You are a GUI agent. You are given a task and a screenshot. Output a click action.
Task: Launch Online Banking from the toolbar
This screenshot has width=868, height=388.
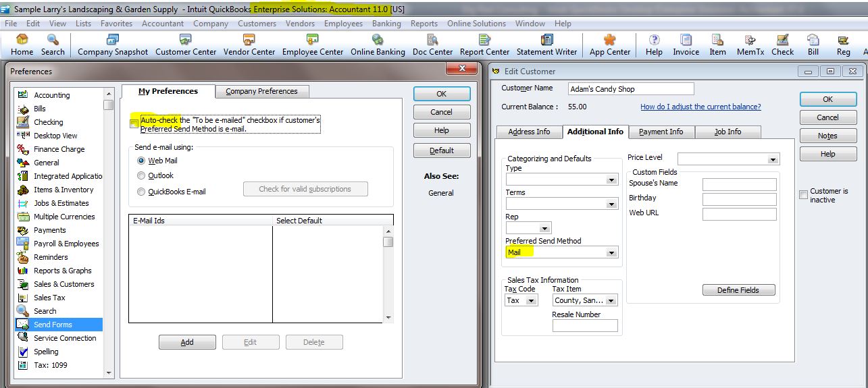pos(378,45)
